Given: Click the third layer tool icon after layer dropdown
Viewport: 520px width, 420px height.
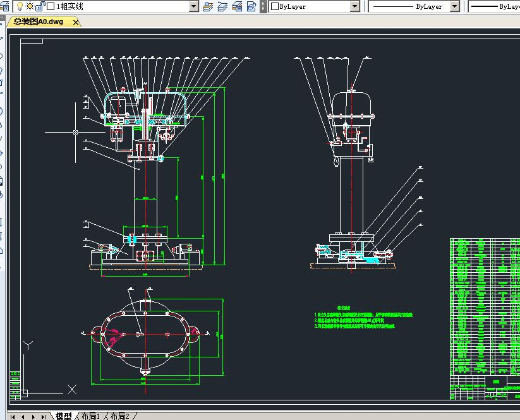Looking at the screenshot, I should (237, 6).
